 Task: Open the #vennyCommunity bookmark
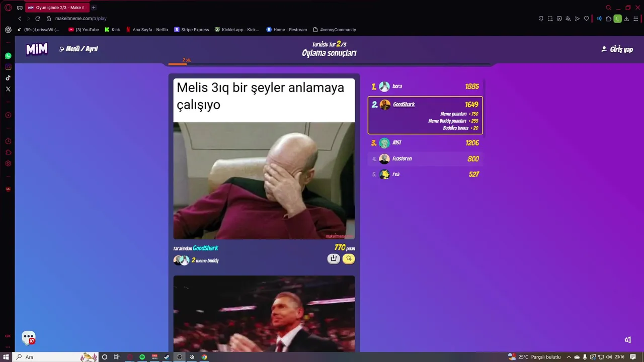(x=335, y=30)
